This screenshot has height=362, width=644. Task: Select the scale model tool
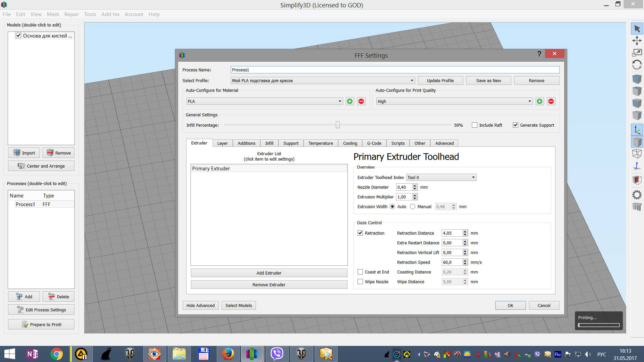coord(637,53)
